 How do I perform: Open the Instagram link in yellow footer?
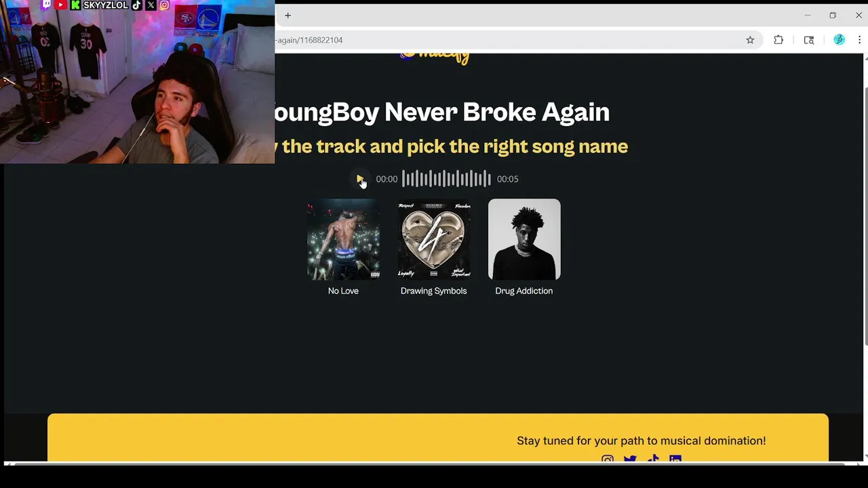click(x=608, y=460)
